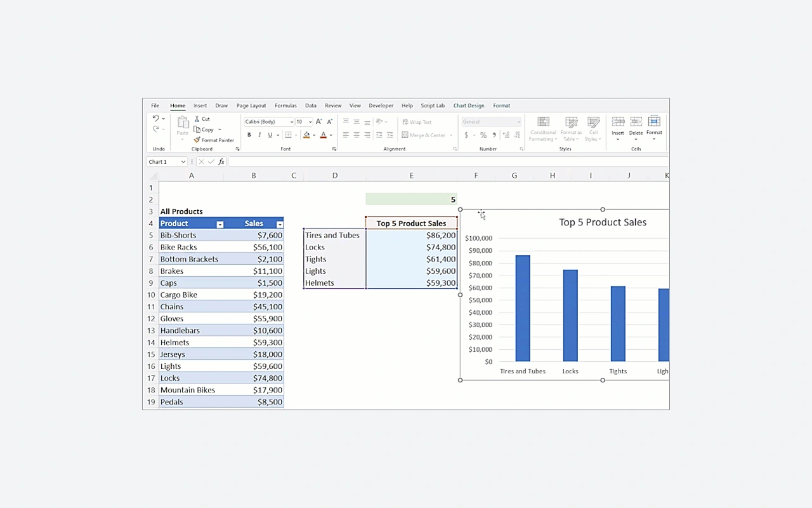Click the Undo arrow icon
This screenshot has height=508, width=812.
tap(155, 119)
